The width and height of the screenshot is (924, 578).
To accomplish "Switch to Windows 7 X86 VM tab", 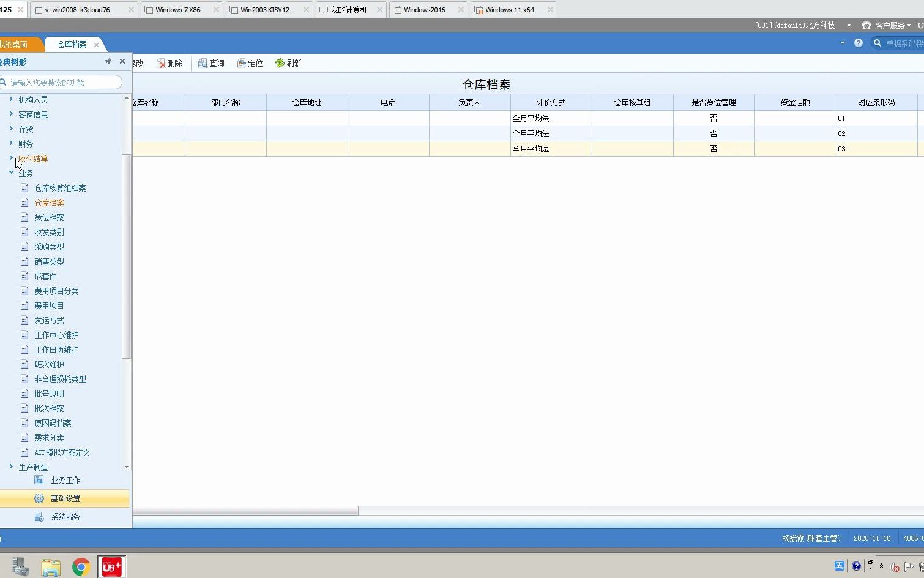I will [x=177, y=10].
